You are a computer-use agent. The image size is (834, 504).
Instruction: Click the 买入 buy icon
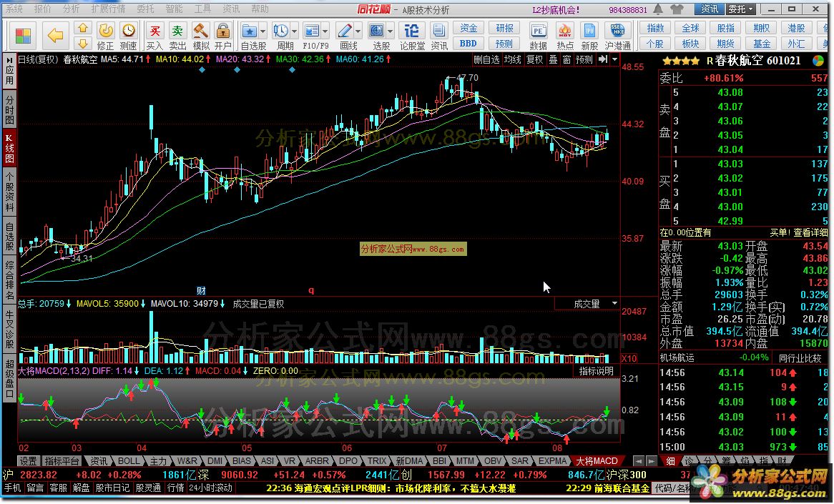pos(154,30)
